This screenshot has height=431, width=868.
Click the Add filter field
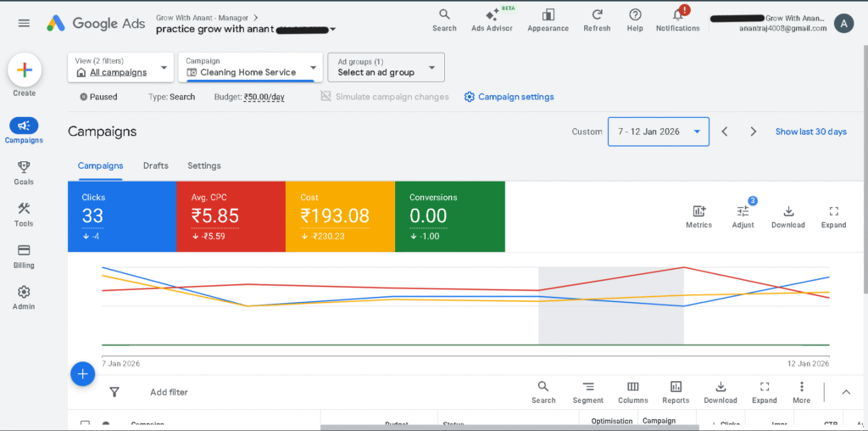[x=169, y=392]
